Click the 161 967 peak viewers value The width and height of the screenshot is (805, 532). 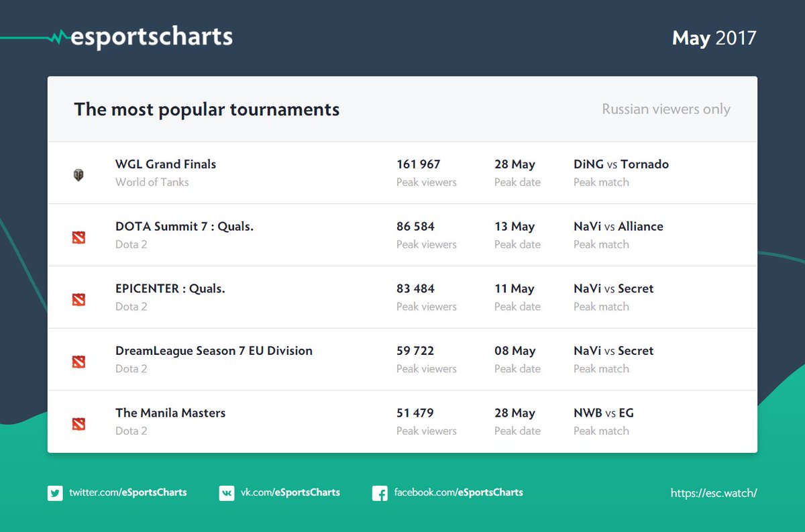tap(419, 164)
